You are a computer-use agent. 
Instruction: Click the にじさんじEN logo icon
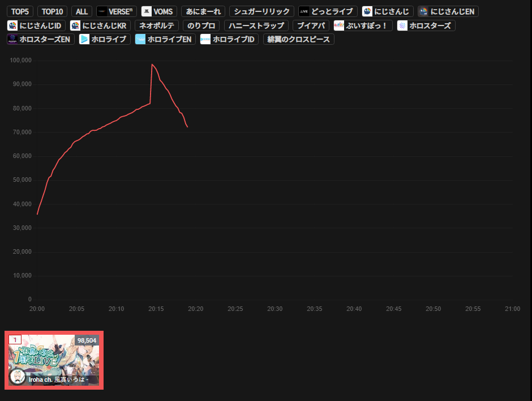[423, 11]
